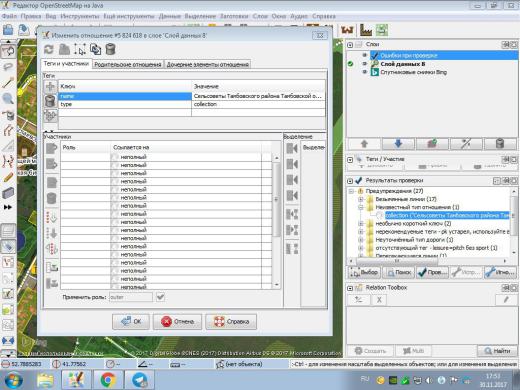Select the parallel ways tool in left toolbar
This screenshot has width=520, height=390.
(x=8, y=130)
